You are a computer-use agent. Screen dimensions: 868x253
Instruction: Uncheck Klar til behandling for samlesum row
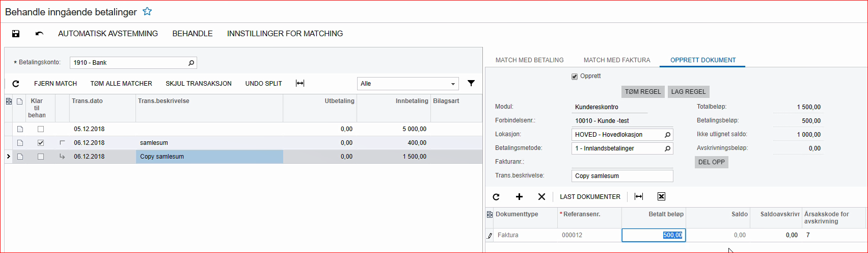tap(41, 143)
